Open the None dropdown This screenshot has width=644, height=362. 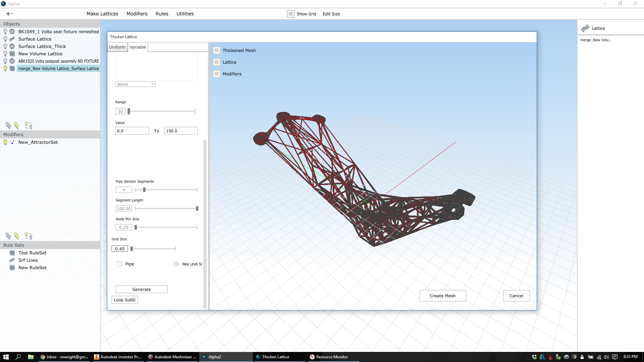pos(136,84)
